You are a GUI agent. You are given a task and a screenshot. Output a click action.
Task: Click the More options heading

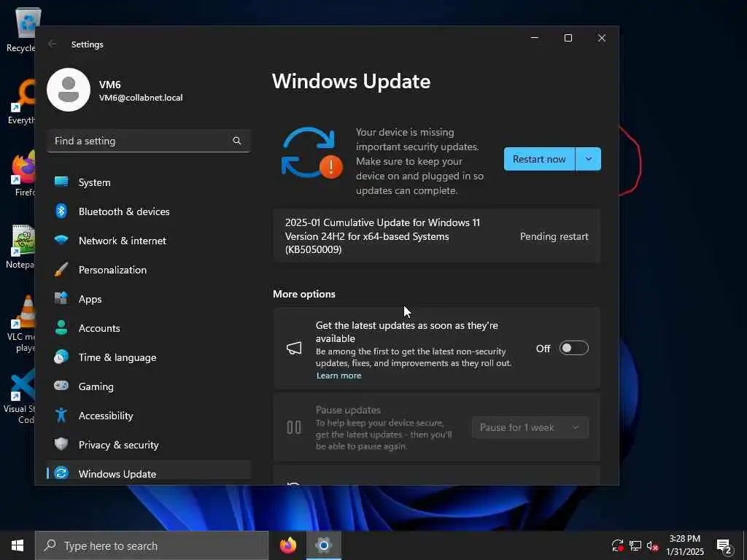(x=304, y=294)
